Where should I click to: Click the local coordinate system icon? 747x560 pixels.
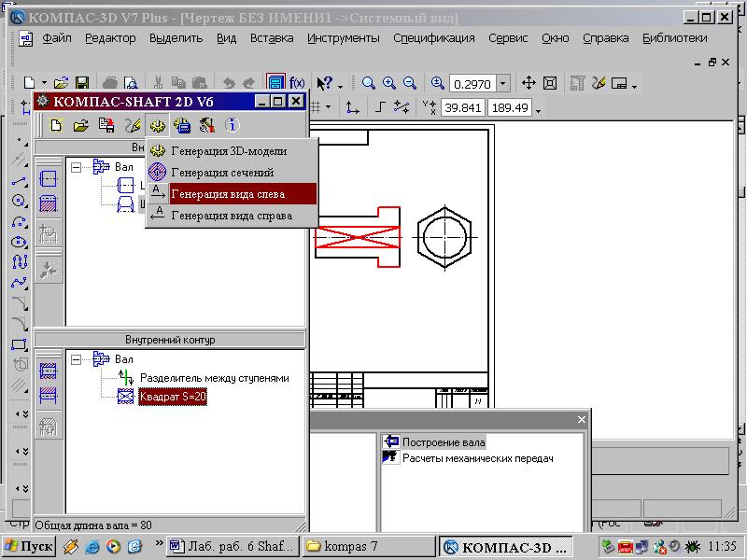[x=352, y=107]
